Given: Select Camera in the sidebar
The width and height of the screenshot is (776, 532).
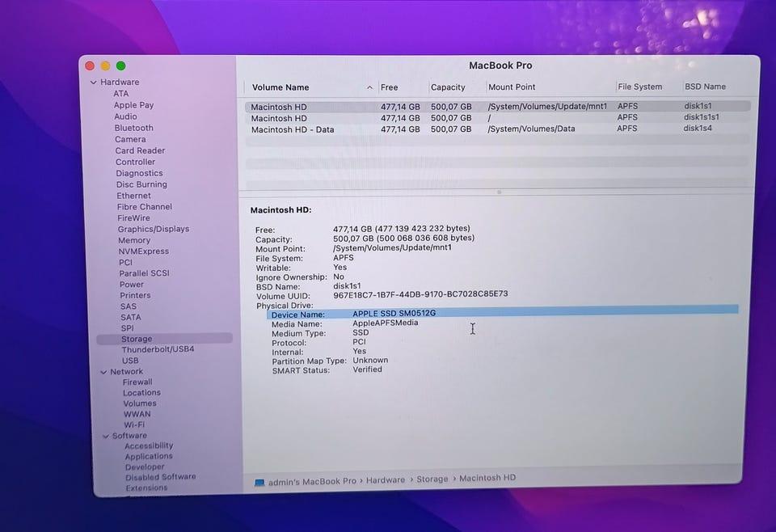Looking at the screenshot, I should [x=130, y=139].
